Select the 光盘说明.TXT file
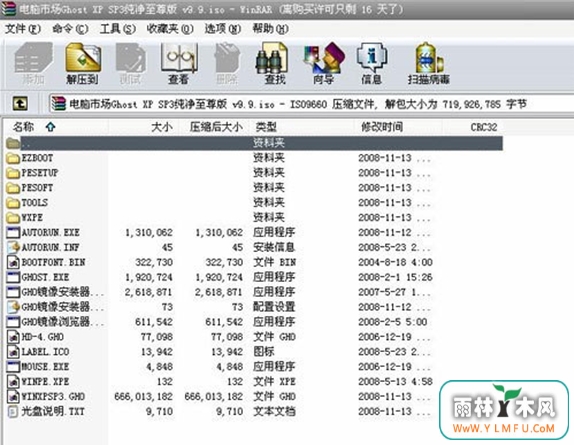Screen dimensions: 574x445 pyautogui.click(x=46, y=411)
